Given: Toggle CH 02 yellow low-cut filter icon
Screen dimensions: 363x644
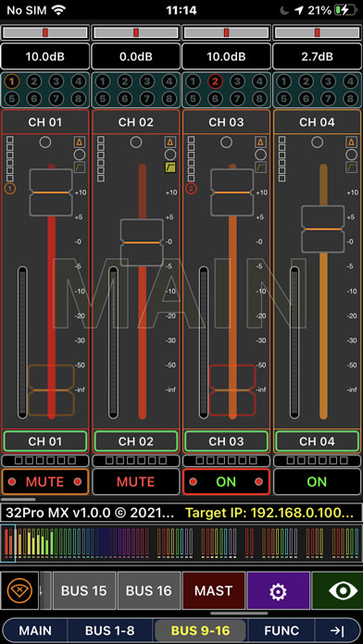Looking at the screenshot, I should (x=170, y=167).
